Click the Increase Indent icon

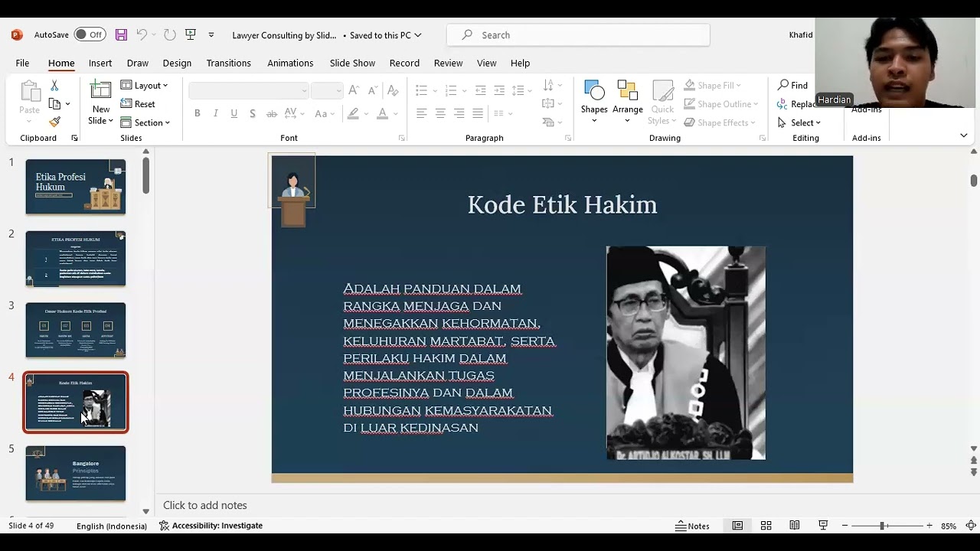coord(499,90)
